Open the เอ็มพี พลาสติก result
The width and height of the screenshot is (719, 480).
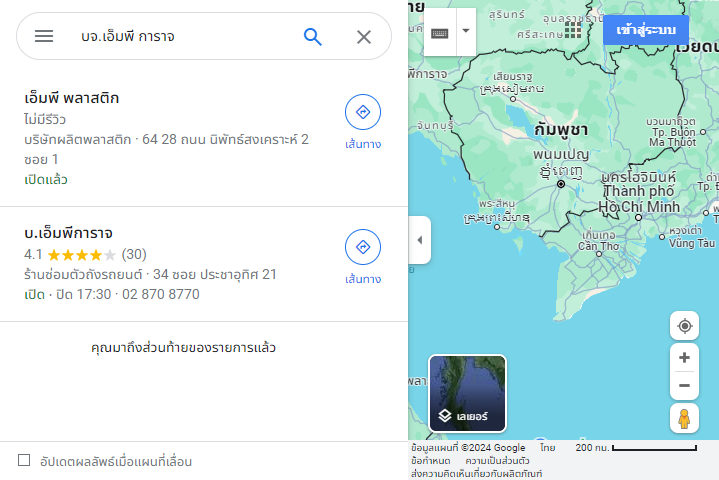click(204, 138)
